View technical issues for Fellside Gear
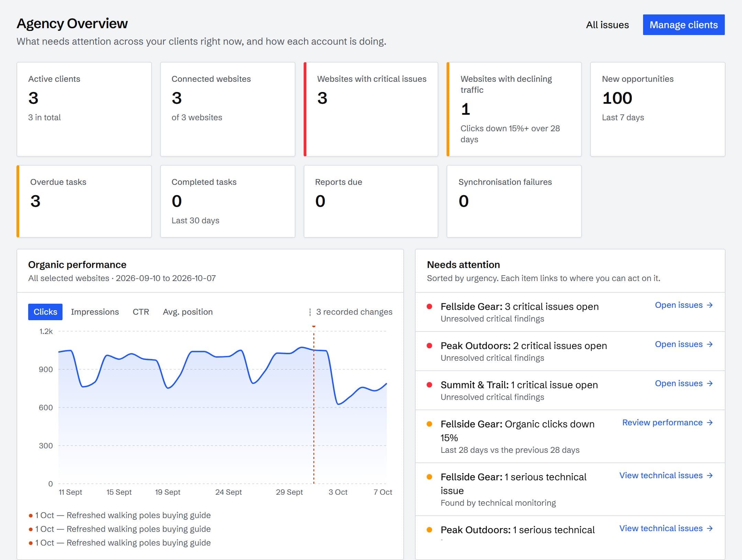This screenshot has height=560, width=742. click(666, 475)
